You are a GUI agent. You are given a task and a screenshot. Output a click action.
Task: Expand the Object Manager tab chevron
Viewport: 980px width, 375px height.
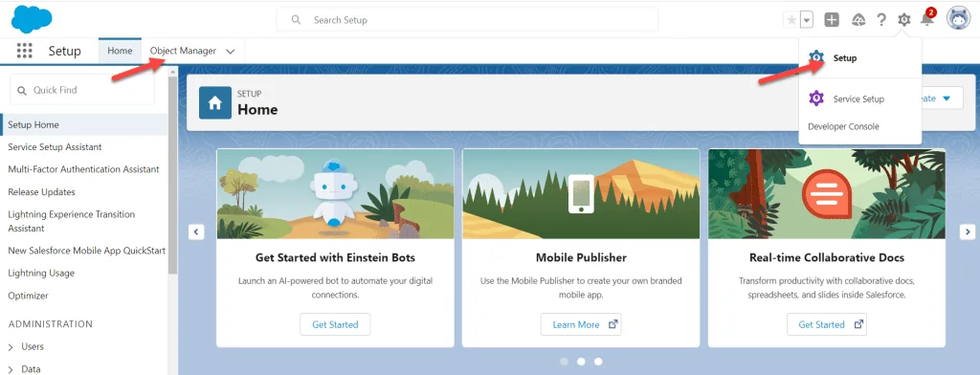[230, 52]
